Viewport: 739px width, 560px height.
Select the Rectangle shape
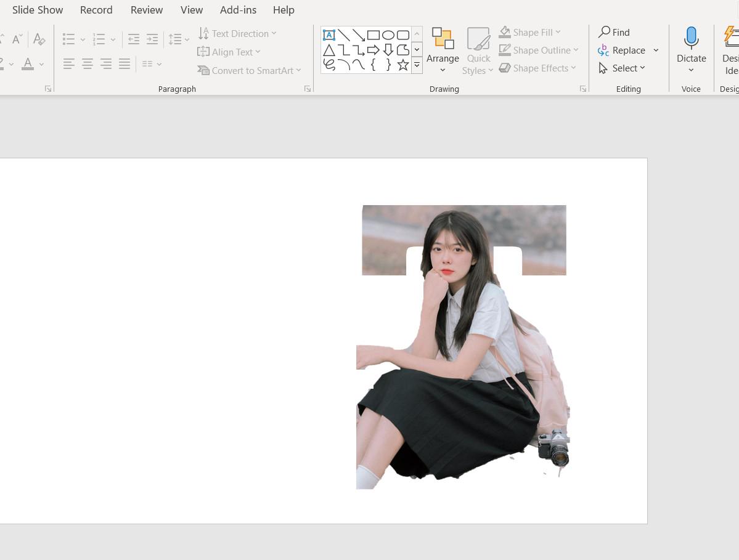[374, 35]
